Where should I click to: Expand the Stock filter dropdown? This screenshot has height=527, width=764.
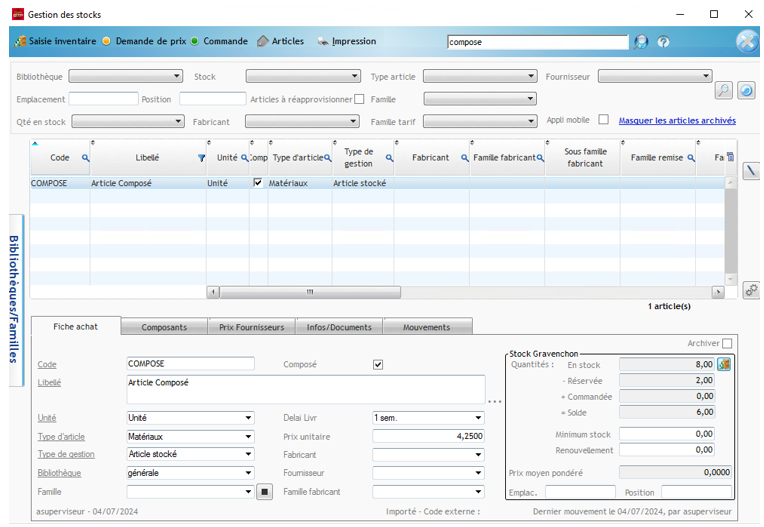[303, 76]
